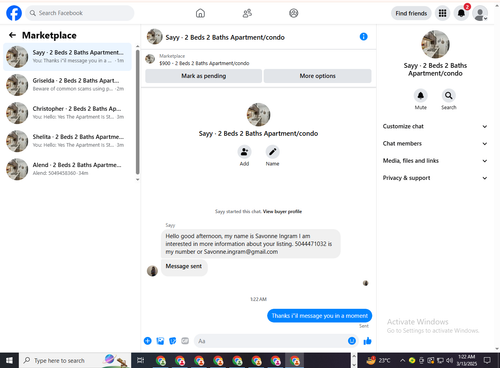Click Mark as pending button
Viewport: 500px width, 368px height.
[x=203, y=76]
